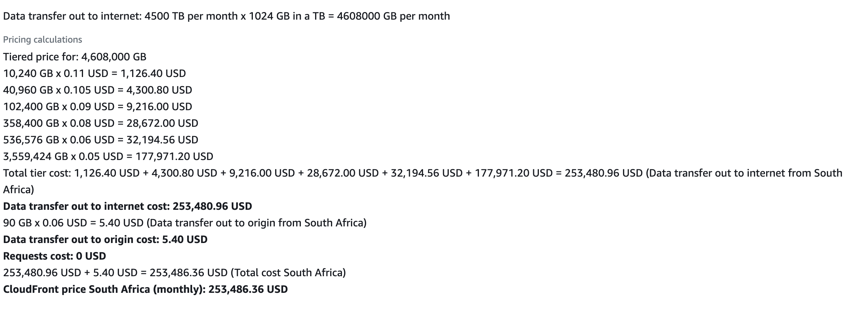Select the 10,240 GB x 0.11 USD line
868x323 pixels.
coord(94,74)
